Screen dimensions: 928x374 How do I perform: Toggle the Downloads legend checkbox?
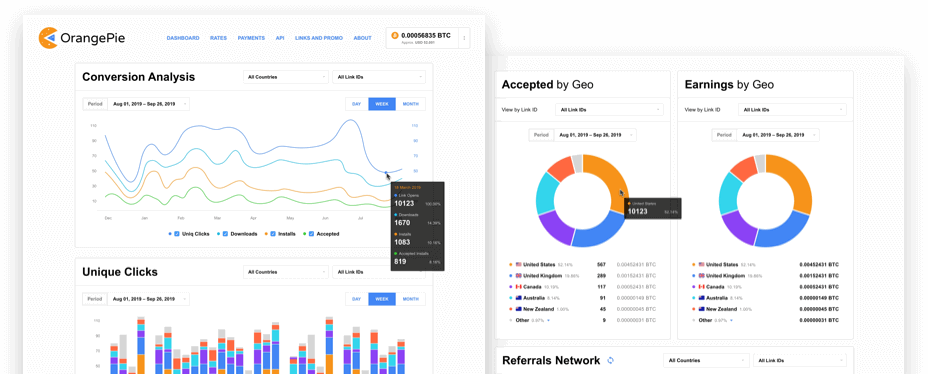click(225, 234)
